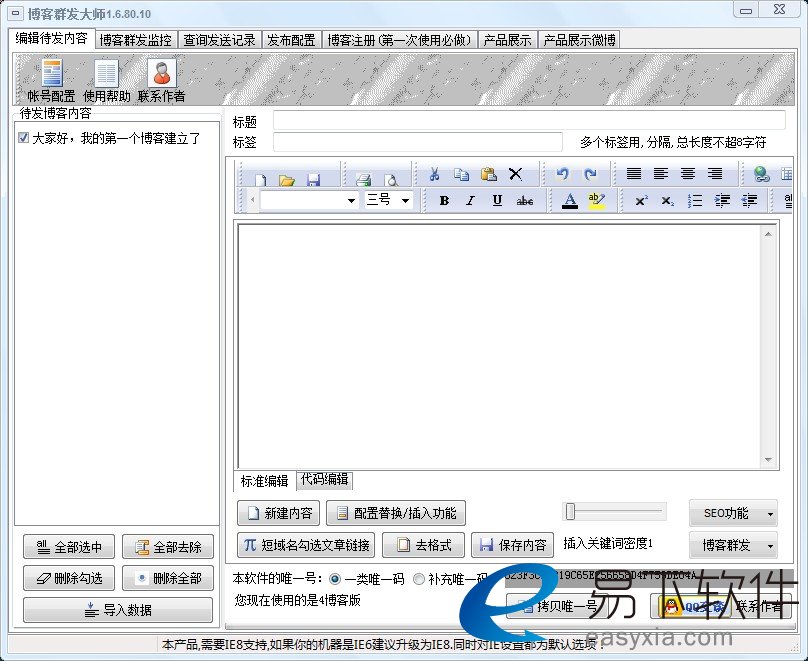
Task: Toggle bold formatting
Action: pos(444,200)
